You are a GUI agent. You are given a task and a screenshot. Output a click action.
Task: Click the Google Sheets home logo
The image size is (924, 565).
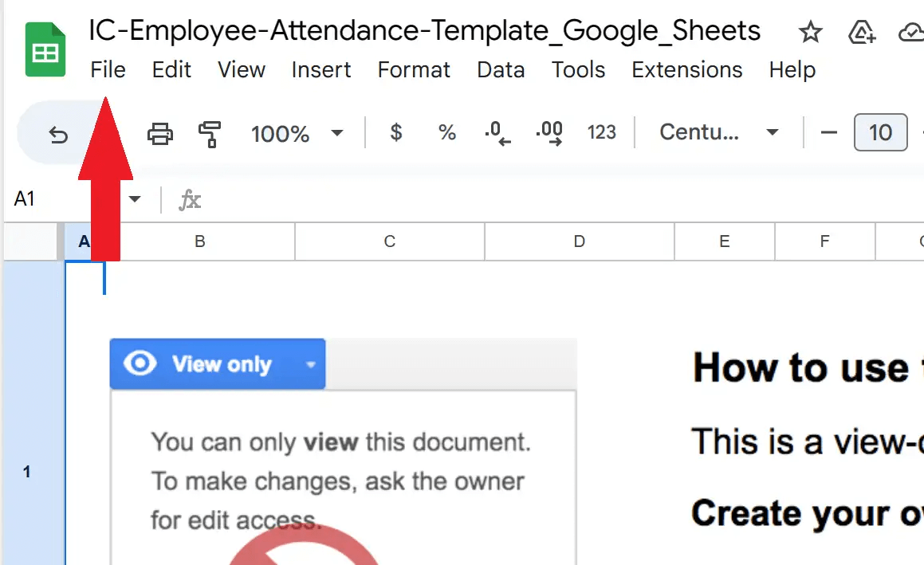point(45,50)
